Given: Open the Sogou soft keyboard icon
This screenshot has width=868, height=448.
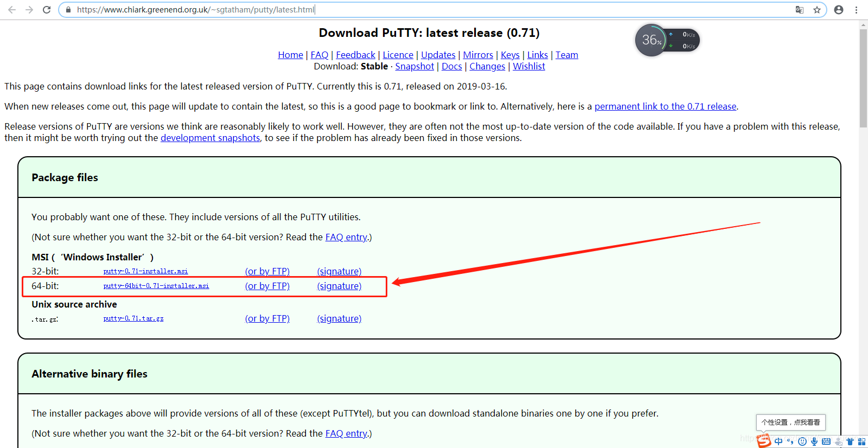Looking at the screenshot, I should [x=826, y=441].
